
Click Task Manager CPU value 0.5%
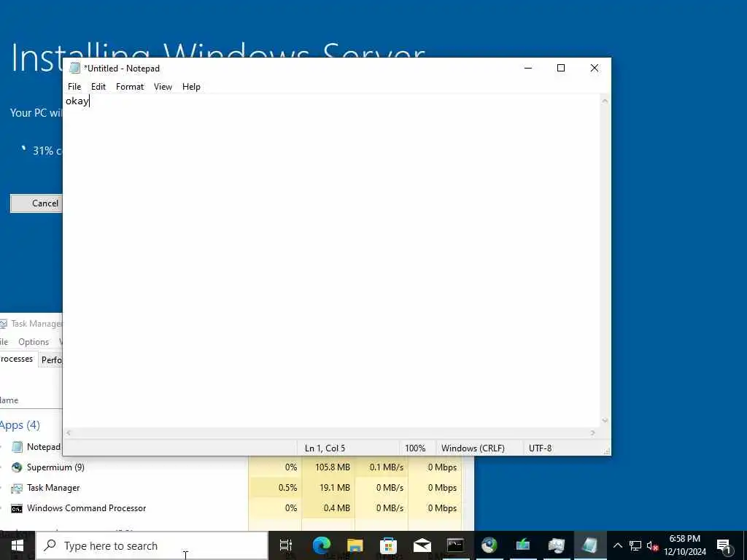point(287,488)
